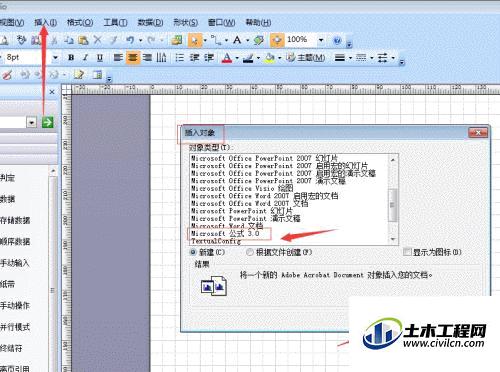Close the 插入对象 dialog
The width and height of the screenshot is (500, 372).
tap(478, 133)
